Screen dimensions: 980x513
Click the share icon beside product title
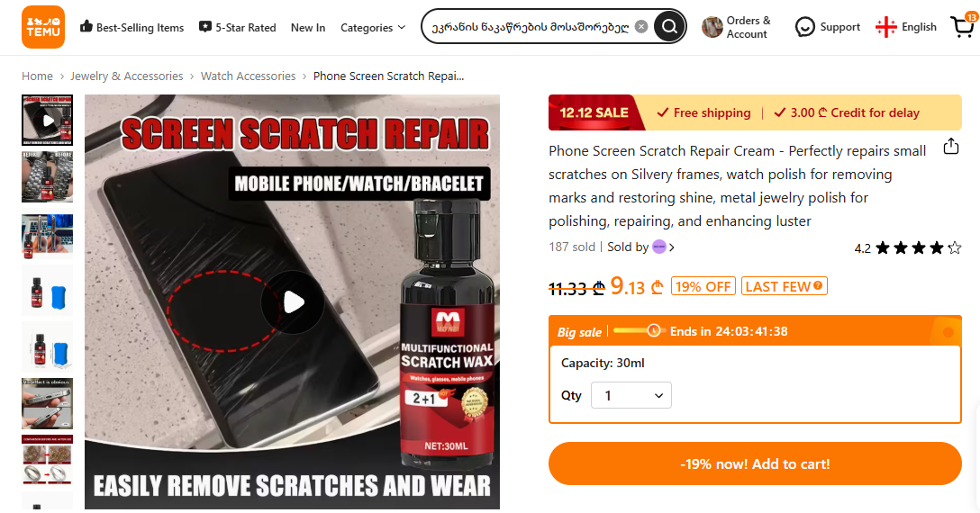point(950,146)
